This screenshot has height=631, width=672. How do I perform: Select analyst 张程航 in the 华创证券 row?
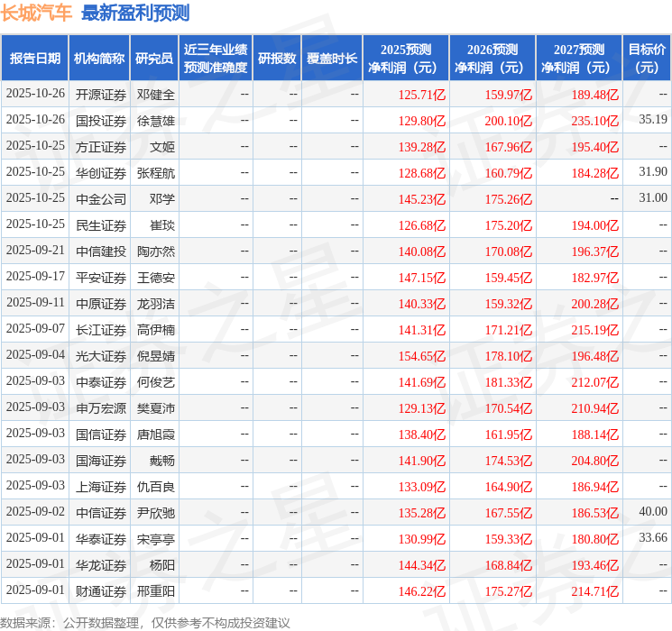click(155, 173)
